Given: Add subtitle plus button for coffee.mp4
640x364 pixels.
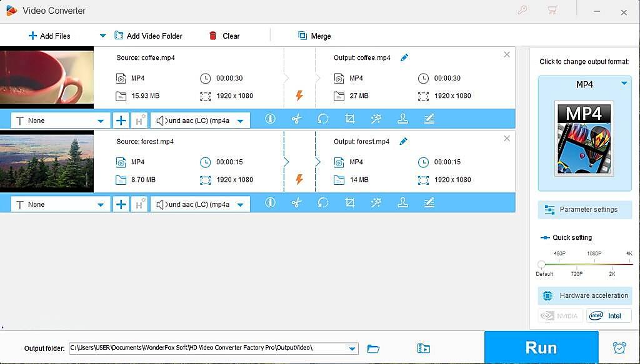Looking at the screenshot, I should [x=121, y=121].
